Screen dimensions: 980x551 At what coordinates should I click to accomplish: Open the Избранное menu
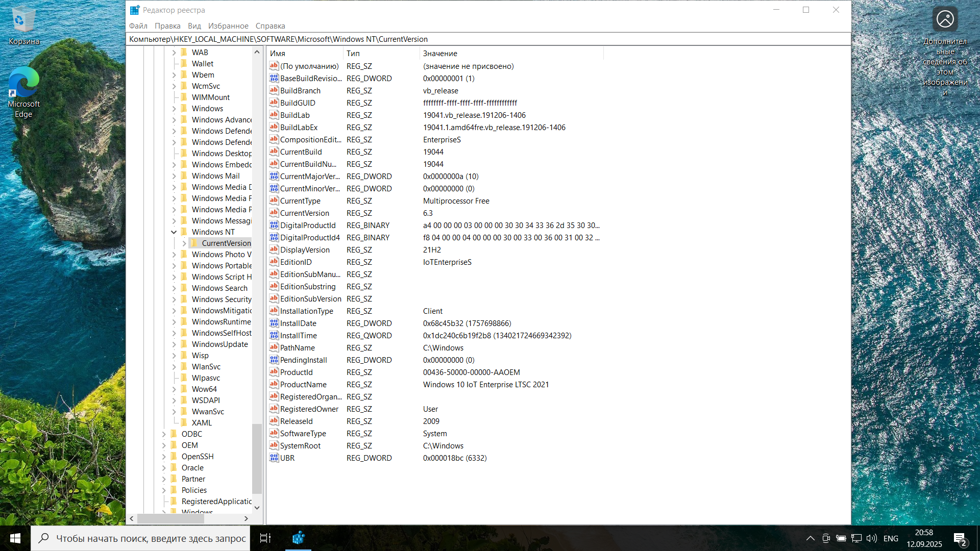[228, 26]
